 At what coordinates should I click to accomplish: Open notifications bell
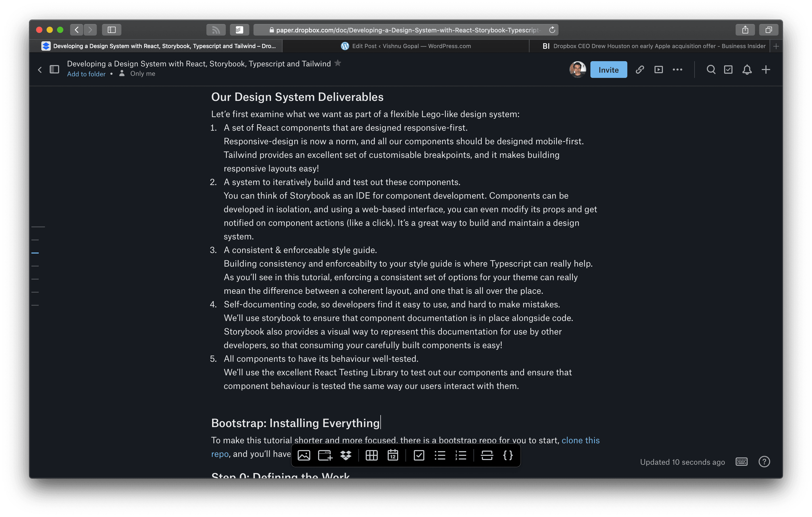747,70
